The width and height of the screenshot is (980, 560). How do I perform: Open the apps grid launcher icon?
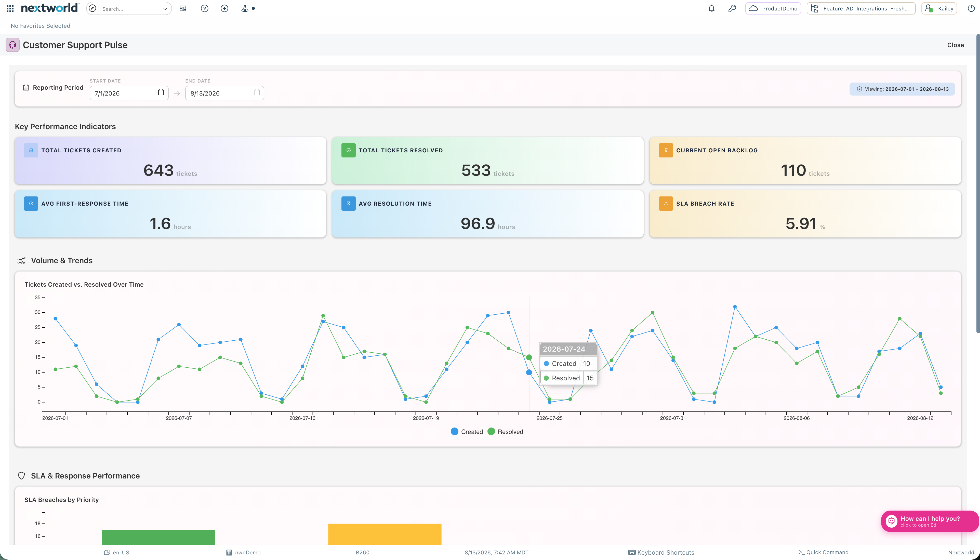pyautogui.click(x=10, y=8)
